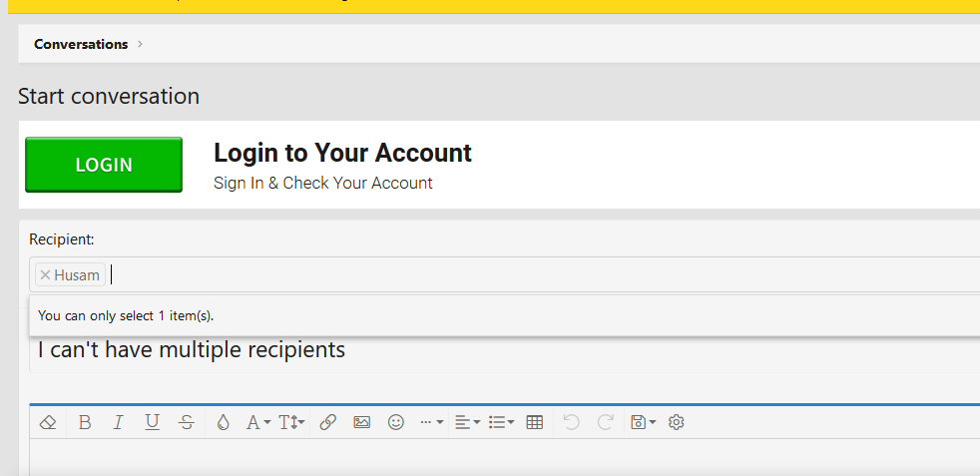Toggle underline formatting
This screenshot has width=980, height=476.
(x=152, y=423)
